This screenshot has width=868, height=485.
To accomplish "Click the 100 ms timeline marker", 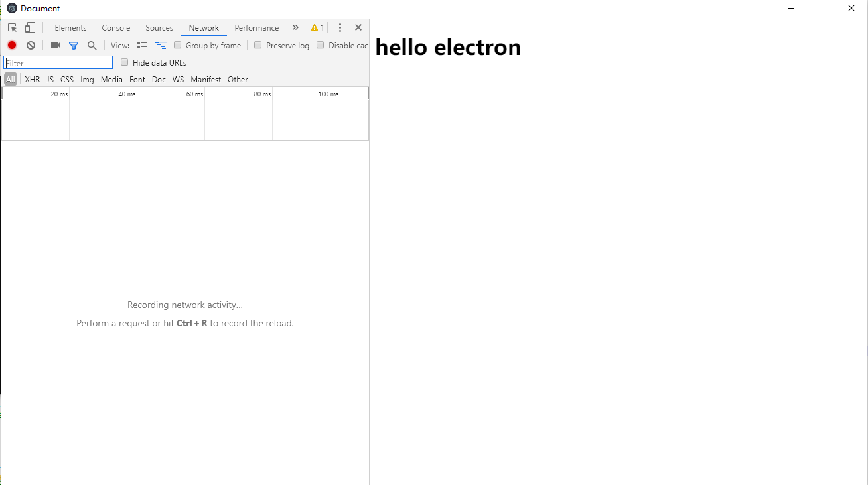I will pyautogui.click(x=328, y=94).
